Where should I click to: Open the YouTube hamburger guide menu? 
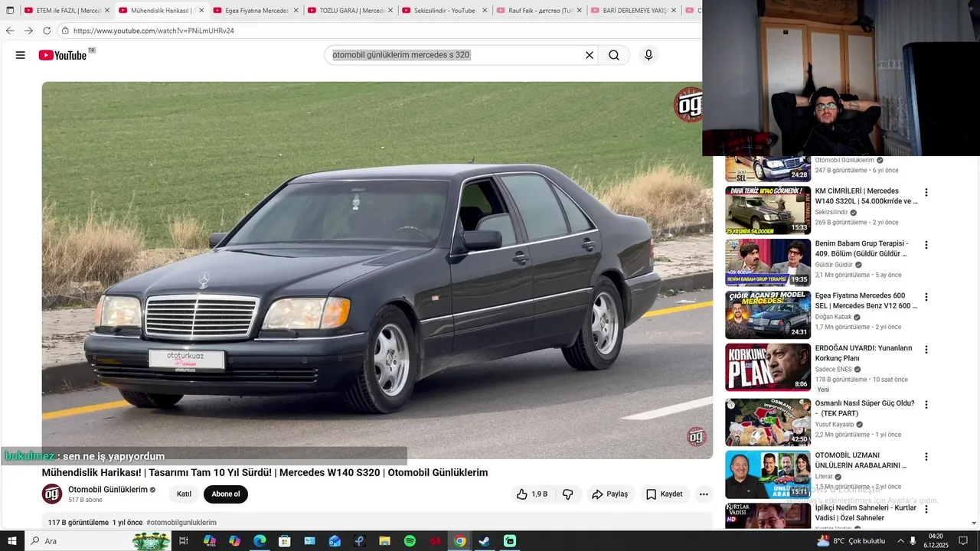21,55
